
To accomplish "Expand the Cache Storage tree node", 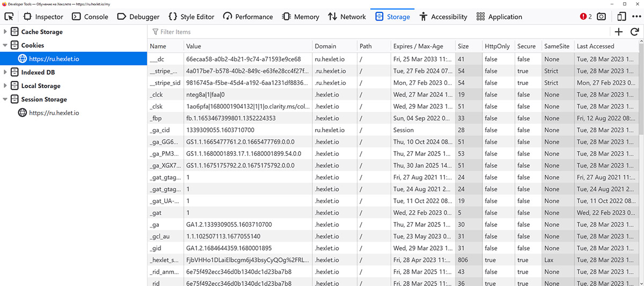I will pos(5,32).
